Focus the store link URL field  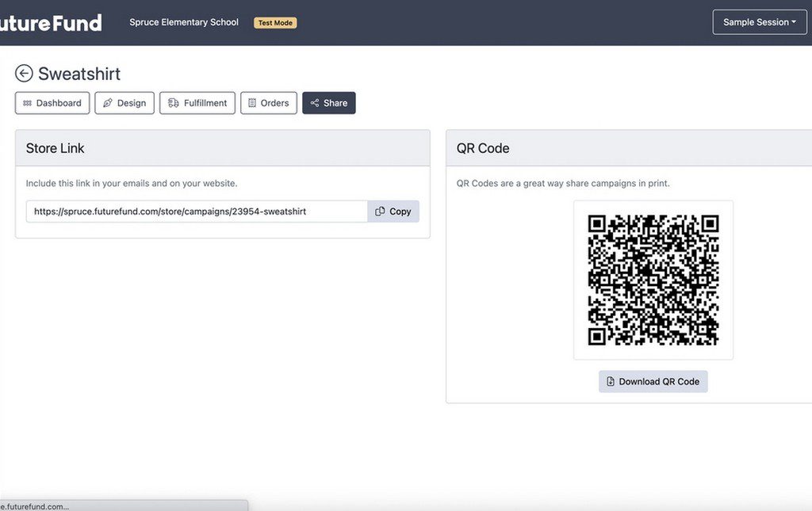coord(197,212)
